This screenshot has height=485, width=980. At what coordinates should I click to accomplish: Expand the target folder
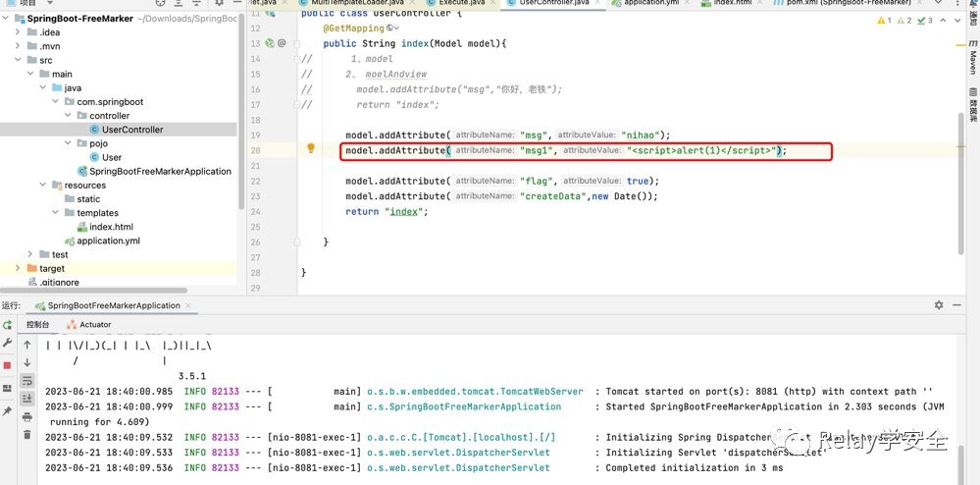[x=18, y=268]
